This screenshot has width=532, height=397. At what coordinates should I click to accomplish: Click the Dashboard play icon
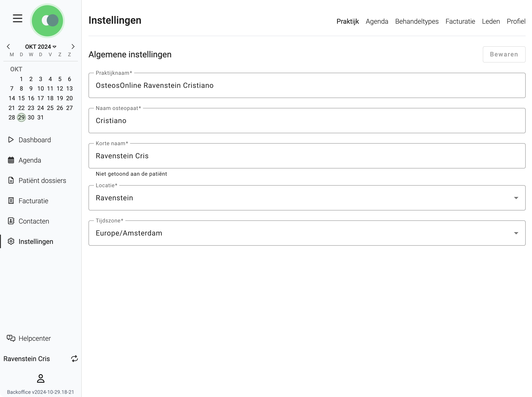pyautogui.click(x=11, y=140)
